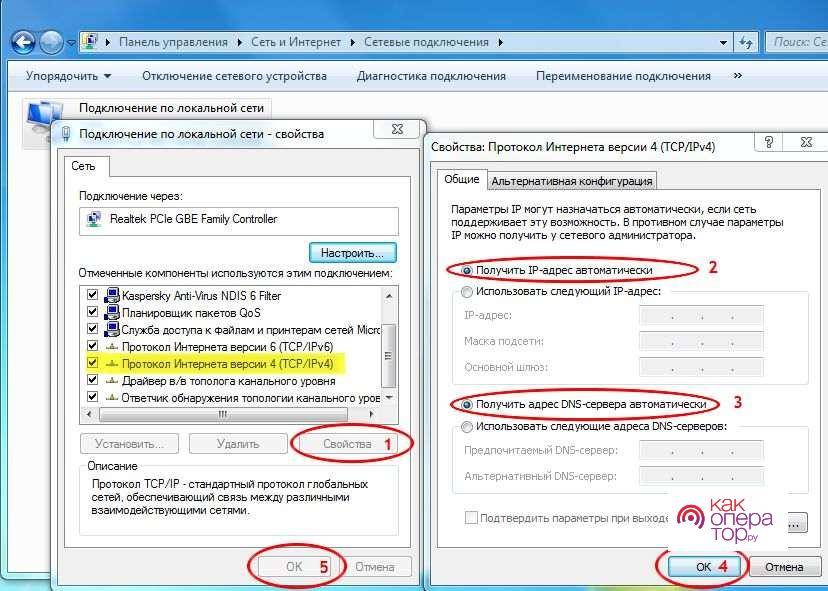Click the TCP/IPv6 protocol icon
The image size is (828, 591).
111,347
